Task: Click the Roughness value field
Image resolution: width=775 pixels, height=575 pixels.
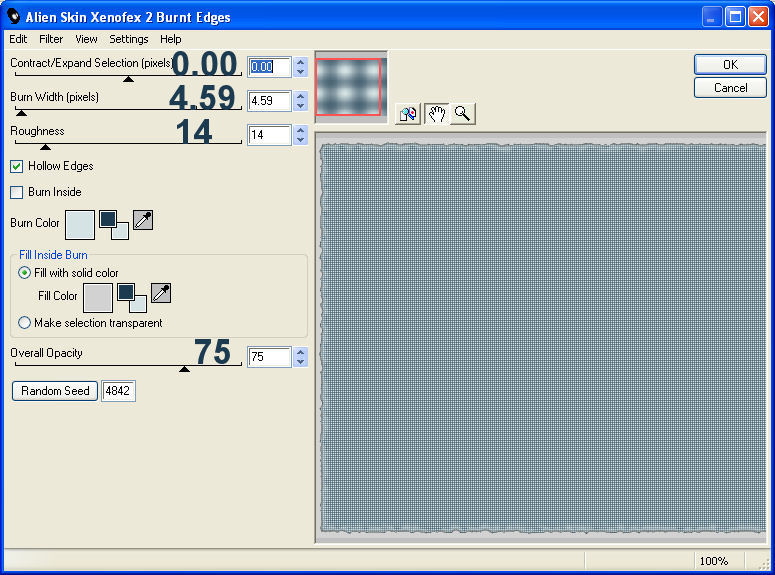Action: tap(269, 135)
